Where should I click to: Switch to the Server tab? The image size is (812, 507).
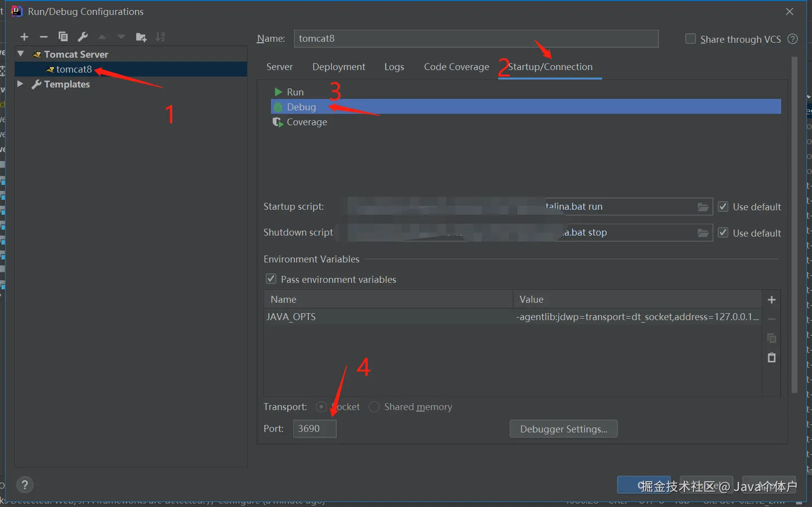pos(279,67)
